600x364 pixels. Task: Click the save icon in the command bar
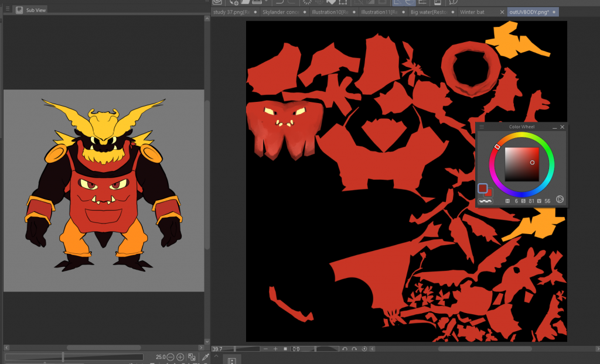click(257, 2)
